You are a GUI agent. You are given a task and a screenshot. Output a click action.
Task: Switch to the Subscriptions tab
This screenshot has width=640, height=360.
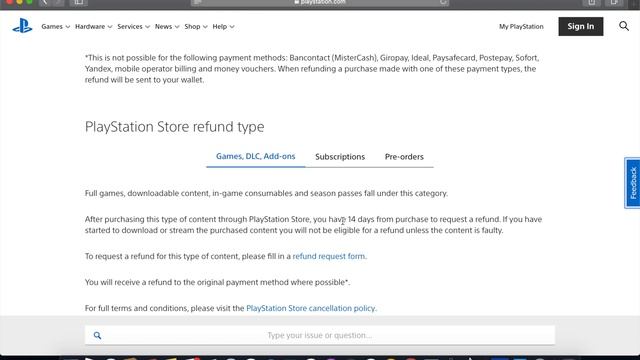point(340,157)
